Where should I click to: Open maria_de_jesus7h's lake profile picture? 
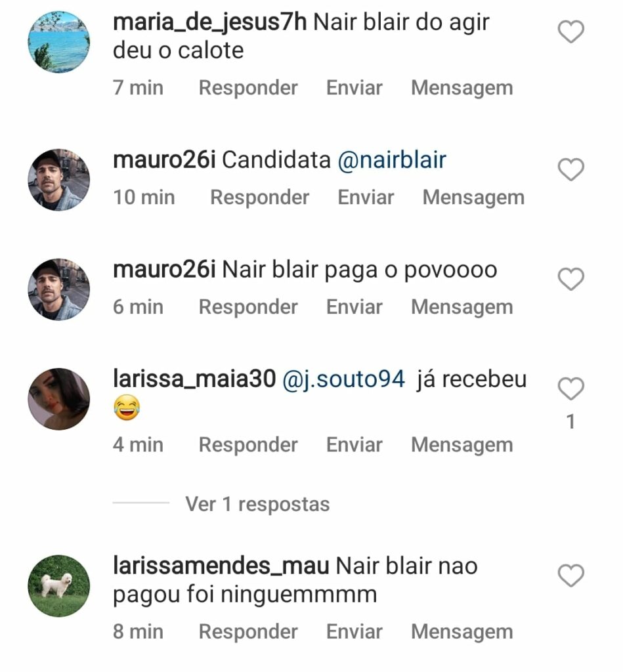click(58, 41)
